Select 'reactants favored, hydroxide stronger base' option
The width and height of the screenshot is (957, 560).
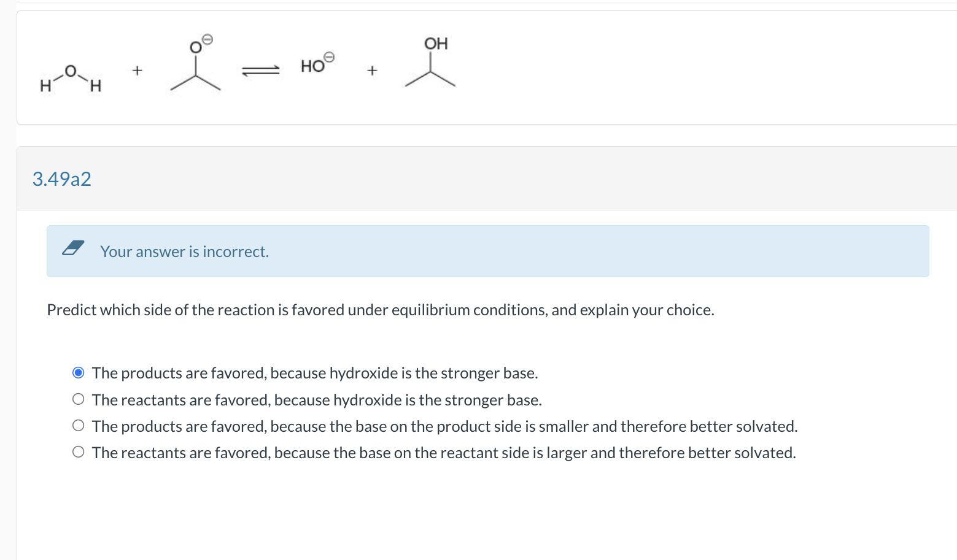[x=78, y=399]
